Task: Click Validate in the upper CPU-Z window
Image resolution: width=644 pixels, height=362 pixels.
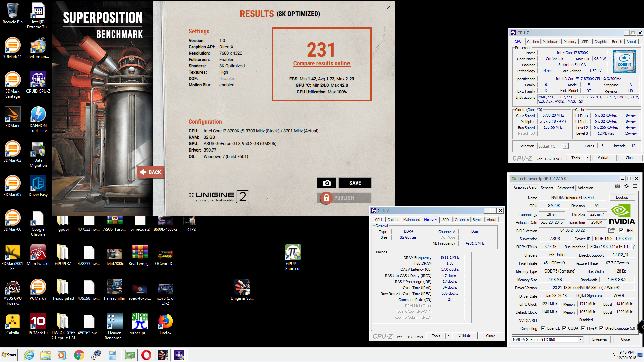Action: [604, 158]
